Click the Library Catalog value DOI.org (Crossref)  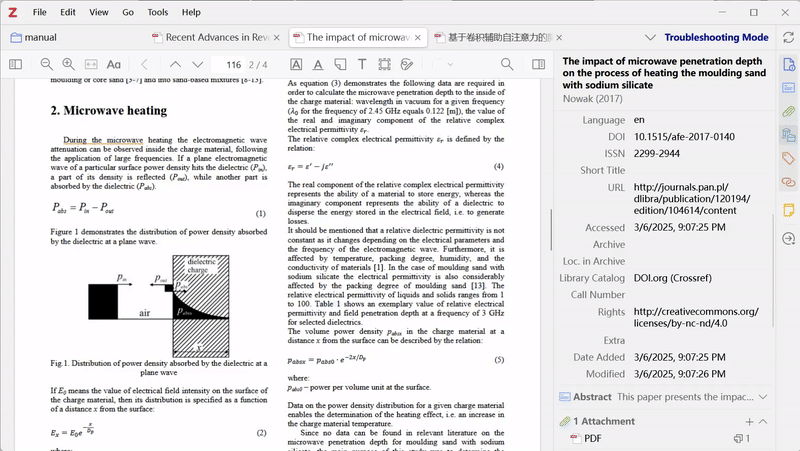pos(672,278)
